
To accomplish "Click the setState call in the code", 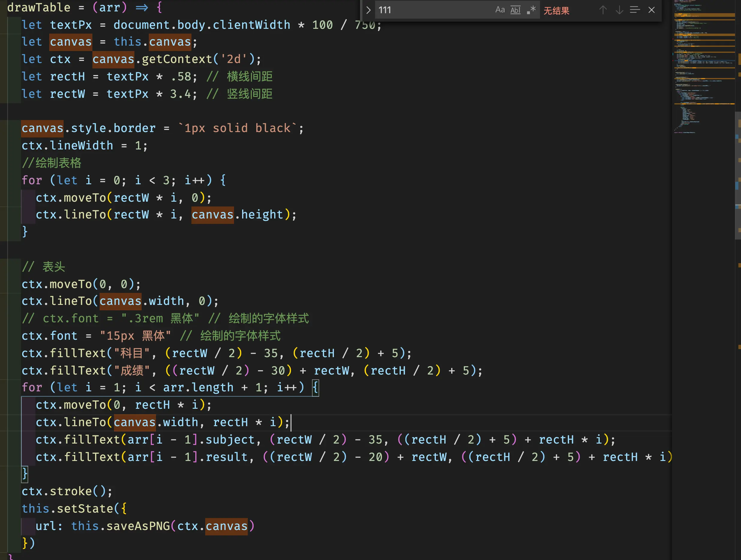I will (85, 509).
